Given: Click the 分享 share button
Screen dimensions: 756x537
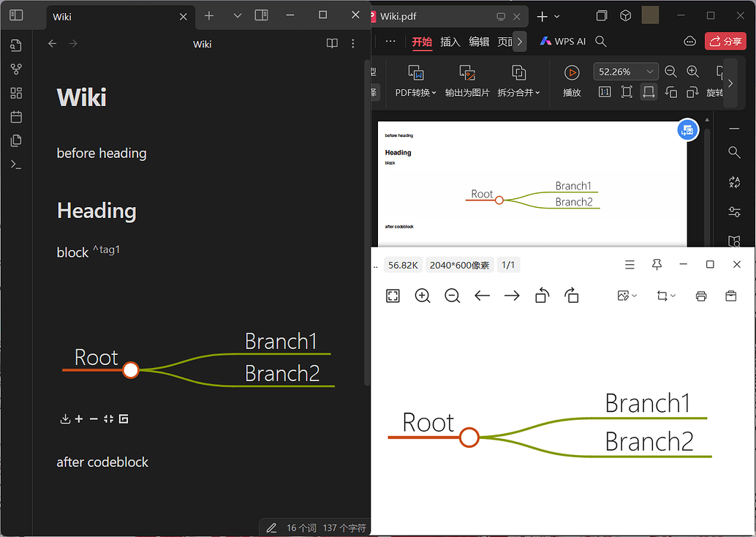Looking at the screenshot, I should click(x=725, y=42).
